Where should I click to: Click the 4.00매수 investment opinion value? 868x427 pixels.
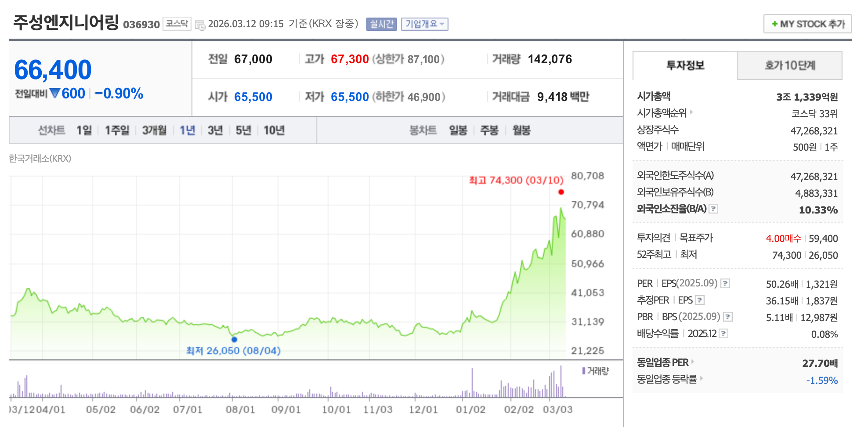(x=783, y=239)
